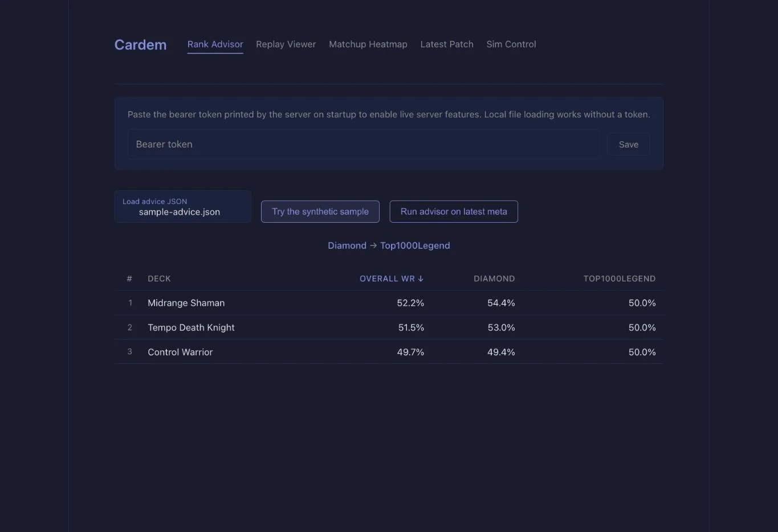Switch to the Sim Control tab
The width and height of the screenshot is (778, 532).
click(x=511, y=44)
